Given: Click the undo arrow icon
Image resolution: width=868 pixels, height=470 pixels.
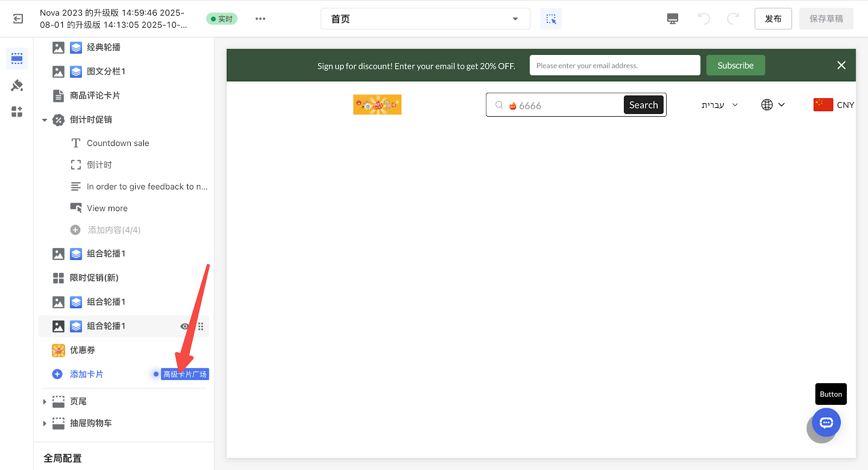Looking at the screenshot, I should click(704, 19).
